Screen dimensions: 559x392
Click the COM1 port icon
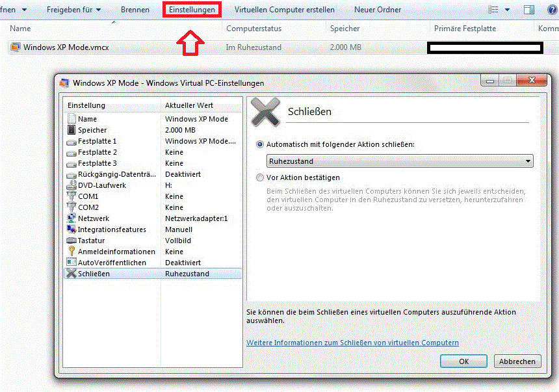click(x=71, y=196)
